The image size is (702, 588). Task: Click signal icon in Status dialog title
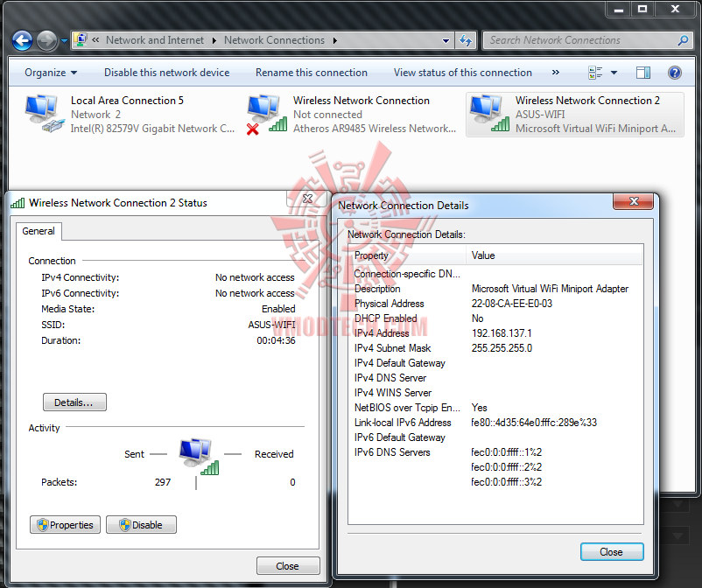tap(18, 203)
